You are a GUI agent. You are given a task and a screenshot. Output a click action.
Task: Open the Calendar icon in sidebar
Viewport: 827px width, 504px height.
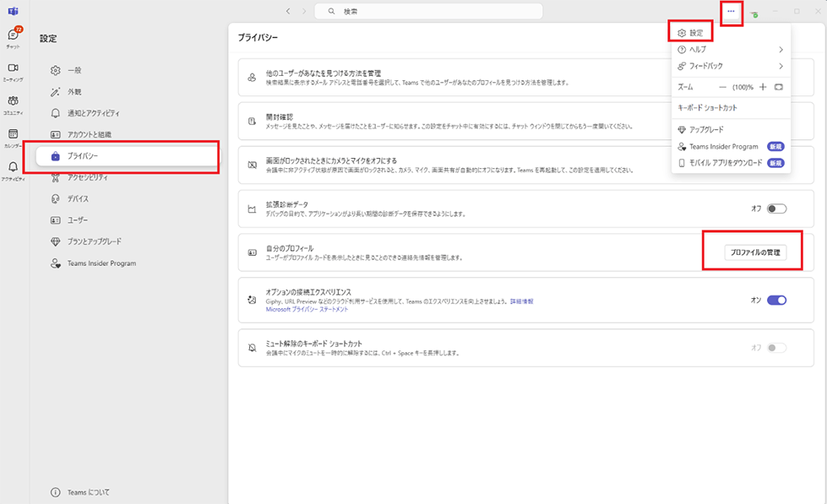[13, 134]
